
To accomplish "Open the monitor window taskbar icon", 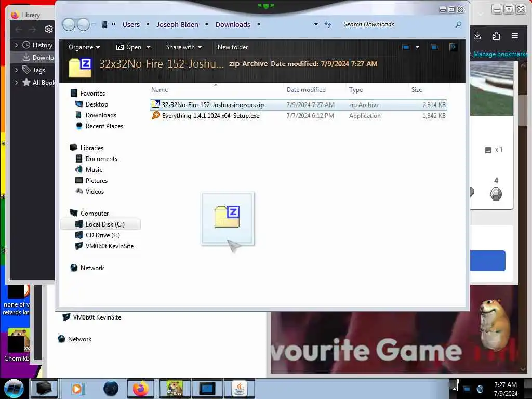I will pos(207,389).
